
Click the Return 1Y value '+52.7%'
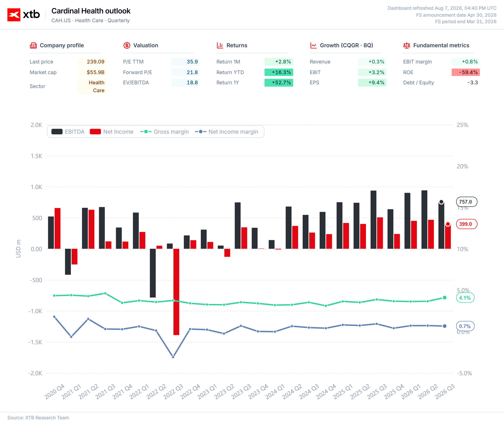click(x=279, y=82)
